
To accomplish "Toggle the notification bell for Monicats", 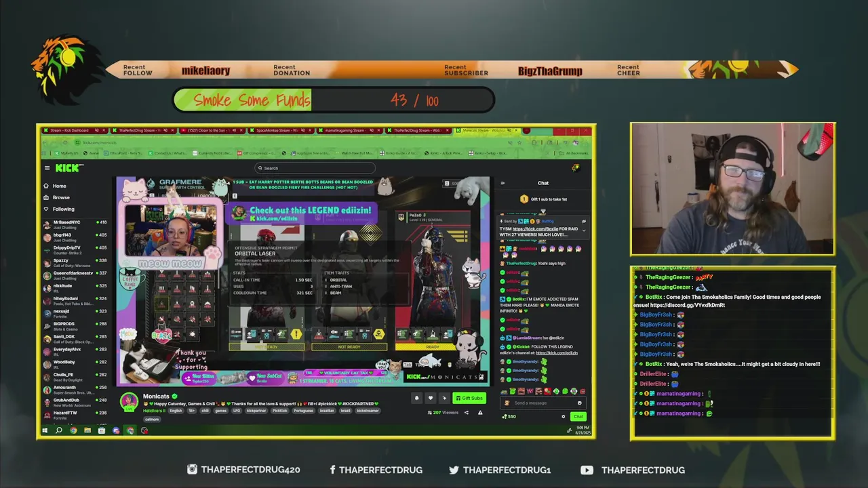I will click(416, 398).
